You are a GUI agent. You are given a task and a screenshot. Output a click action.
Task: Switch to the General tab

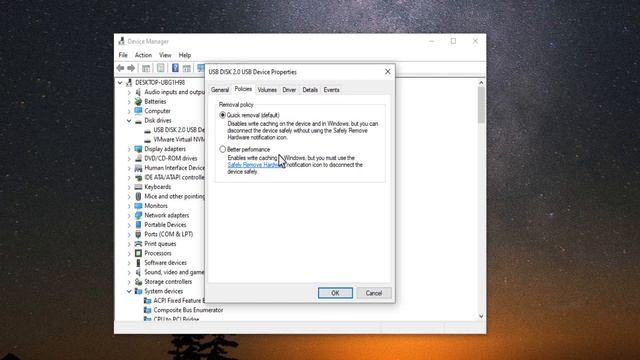click(220, 90)
